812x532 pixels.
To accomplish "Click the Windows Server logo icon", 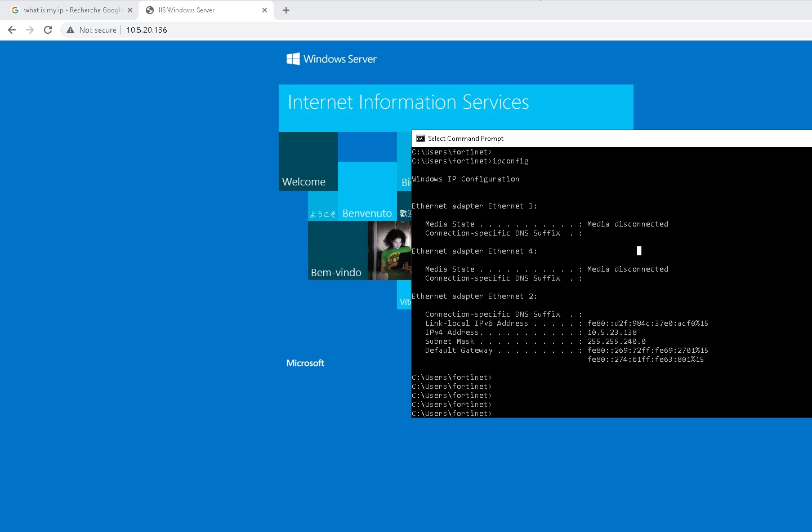I will (x=293, y=59).
